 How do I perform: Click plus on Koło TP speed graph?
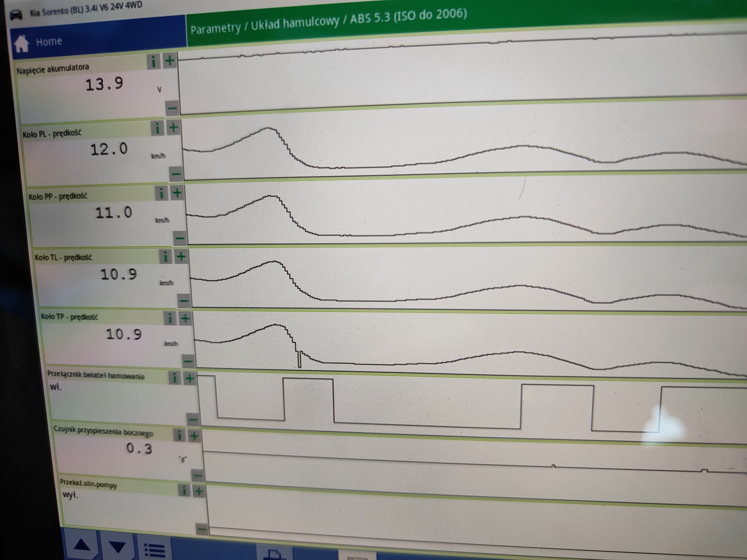186,318
